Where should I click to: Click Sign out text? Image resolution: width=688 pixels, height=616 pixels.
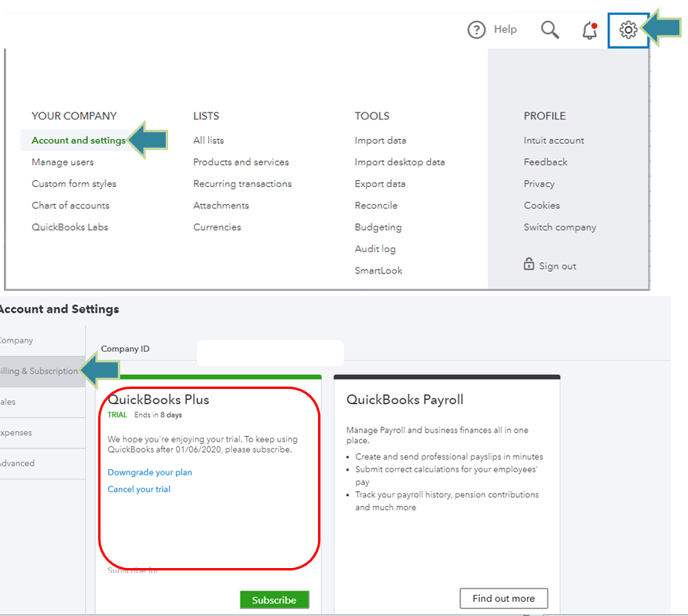point(558,266)
